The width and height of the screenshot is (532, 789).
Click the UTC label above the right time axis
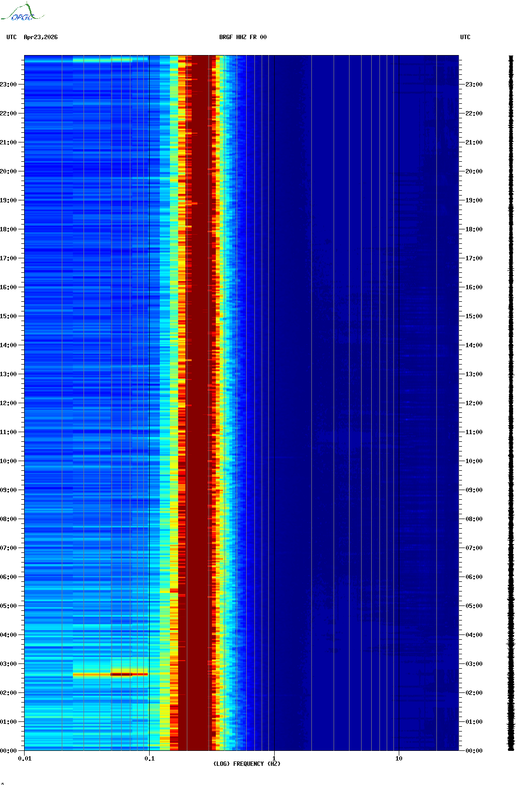point(465,37)
